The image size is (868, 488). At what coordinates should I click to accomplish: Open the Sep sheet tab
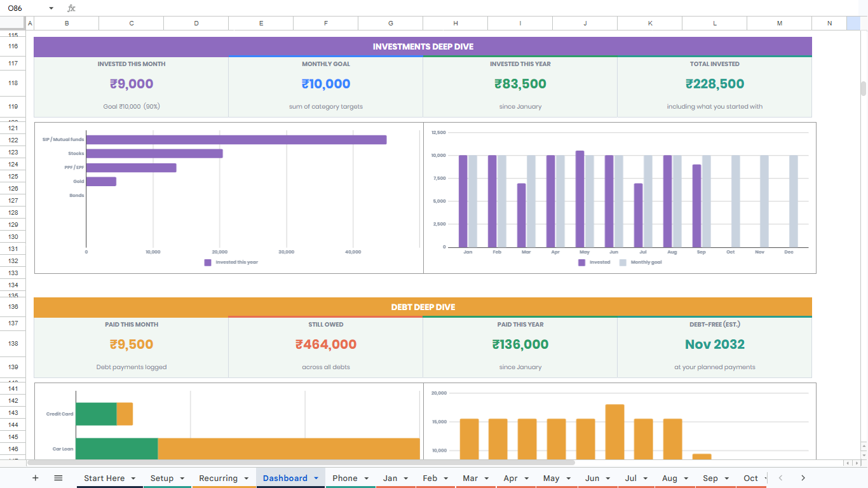tap(710, 478)
